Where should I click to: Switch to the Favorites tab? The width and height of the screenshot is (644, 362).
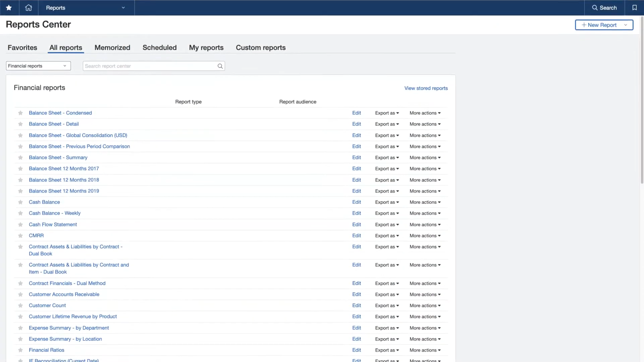point(22,48)
